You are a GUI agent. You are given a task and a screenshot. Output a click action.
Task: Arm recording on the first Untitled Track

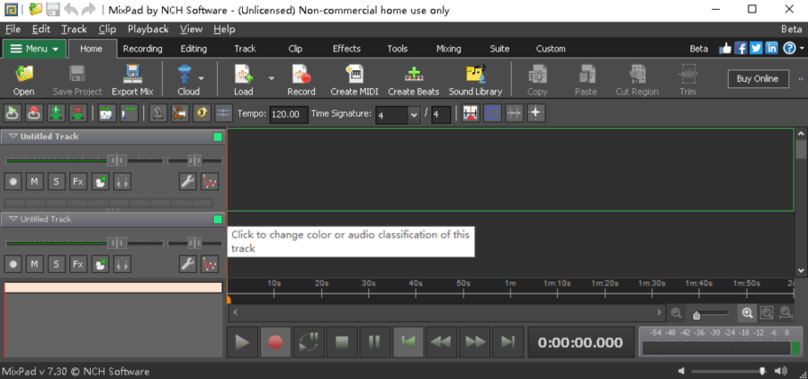point(12,182)
